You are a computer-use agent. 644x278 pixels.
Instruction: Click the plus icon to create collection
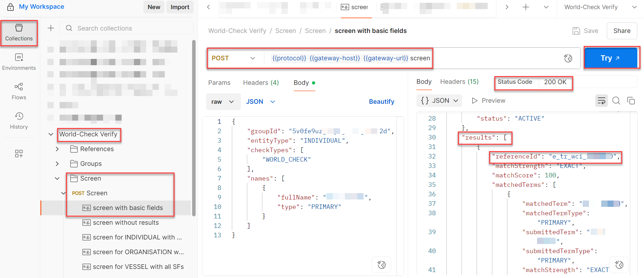pos(51,28)
